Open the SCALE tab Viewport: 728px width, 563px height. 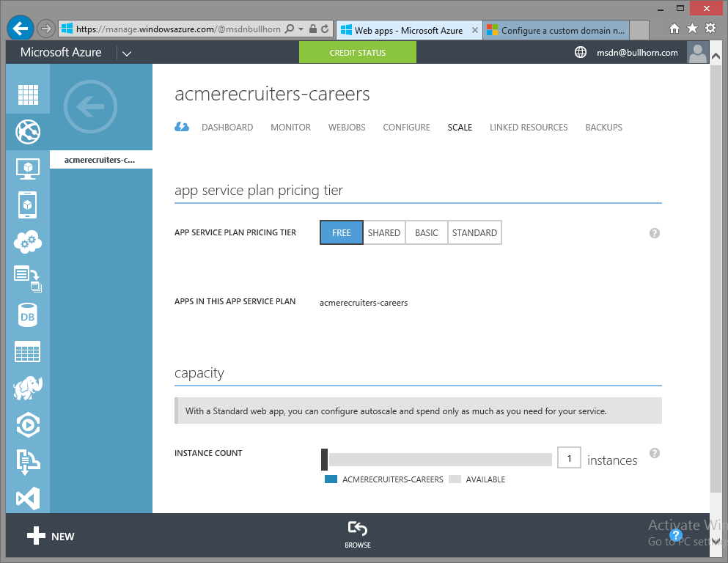(460, 127)
